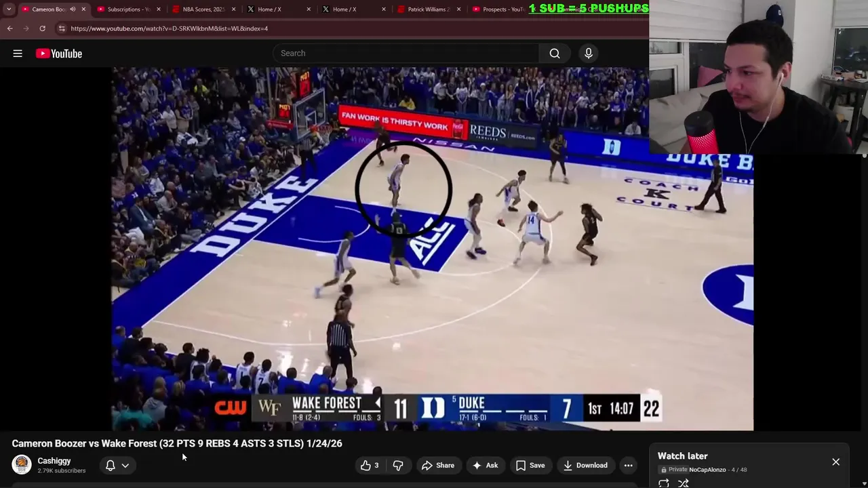The height and width of the screenshot is (488, 868).
Task: Close the Cameron Boozer tab
Action: [x=83, y=9]
